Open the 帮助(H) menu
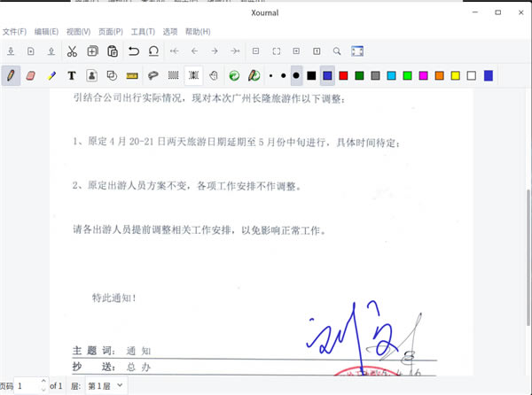The width and height of the screenshot is (532, 395). click(198, 32)
